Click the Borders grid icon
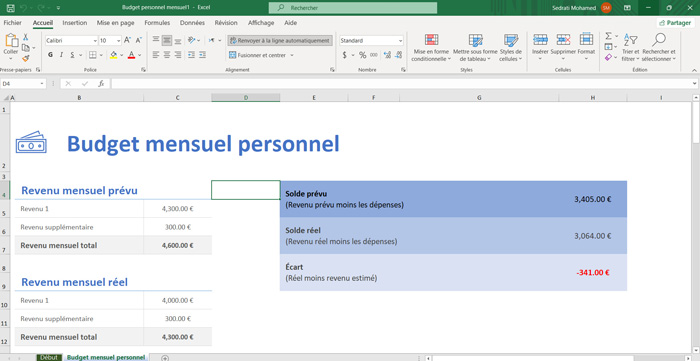Viewport: 700px width, 361px height. click(92, 55)
